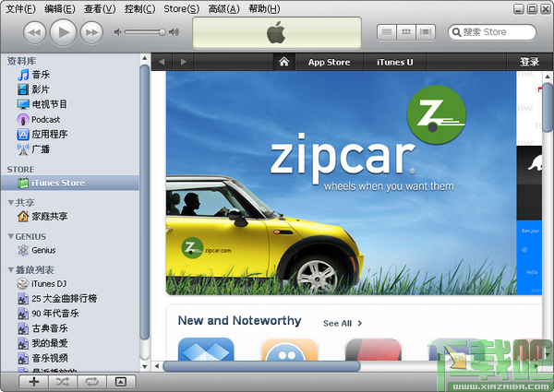The image size is (554, 392).
Task: Play the current track
Action: [63, 32]
